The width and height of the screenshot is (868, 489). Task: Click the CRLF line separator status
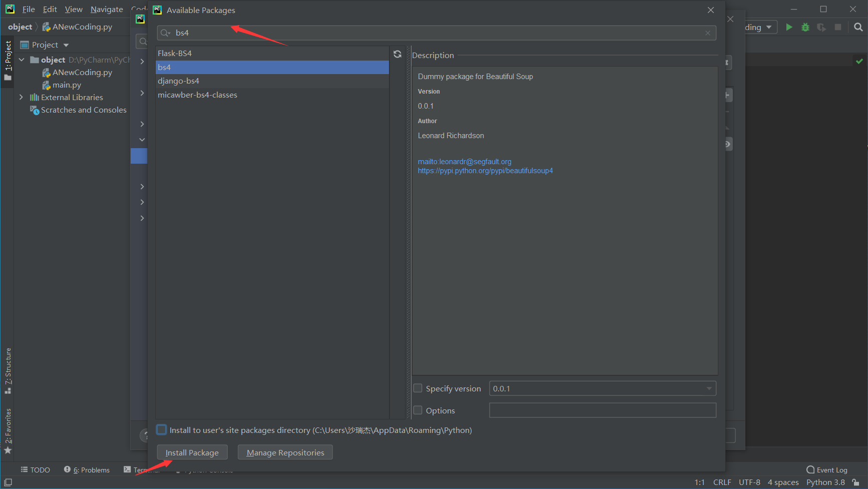click(722, 482)
